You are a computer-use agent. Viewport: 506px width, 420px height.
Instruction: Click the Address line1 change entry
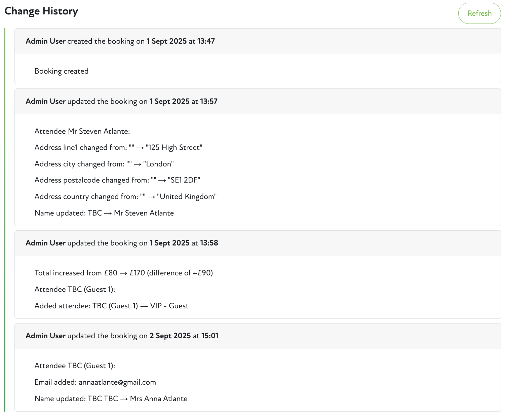(118, 148)
